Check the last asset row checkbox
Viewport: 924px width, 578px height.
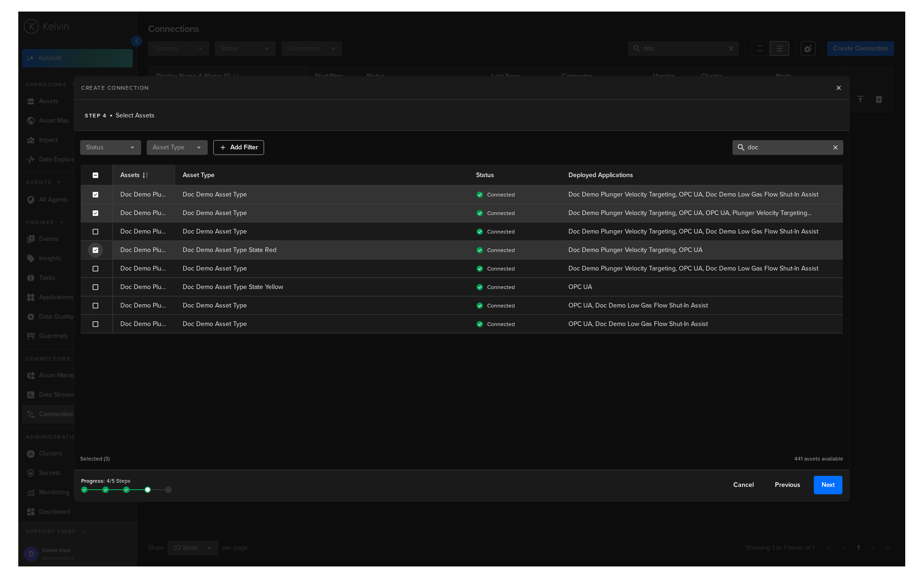tap(95, 325)
